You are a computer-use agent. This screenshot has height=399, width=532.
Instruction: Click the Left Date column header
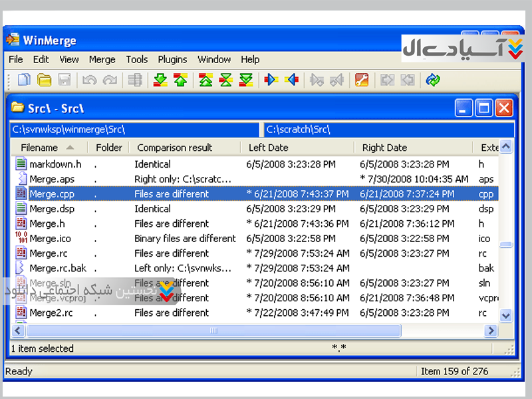pyautogui.click(x=268, y=148)
